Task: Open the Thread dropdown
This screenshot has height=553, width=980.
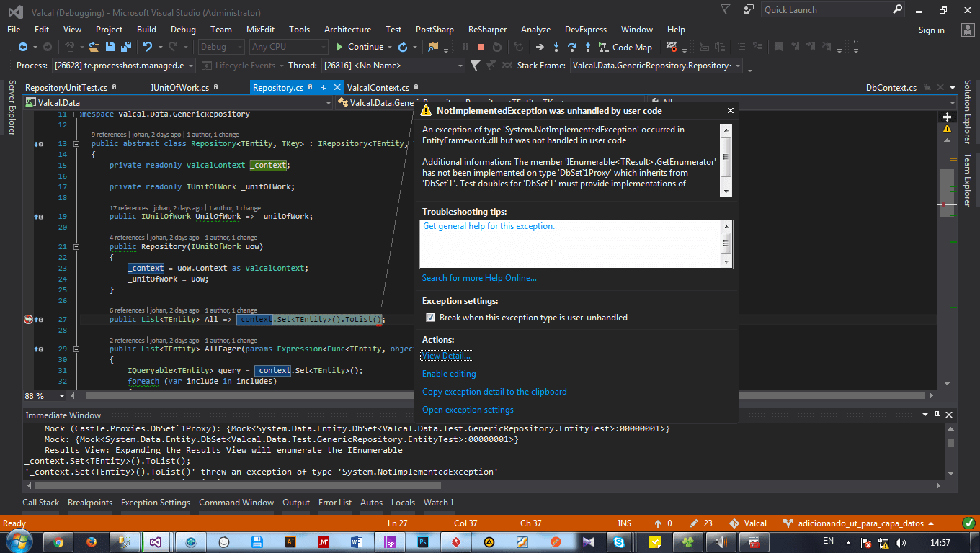Action: 393,66
